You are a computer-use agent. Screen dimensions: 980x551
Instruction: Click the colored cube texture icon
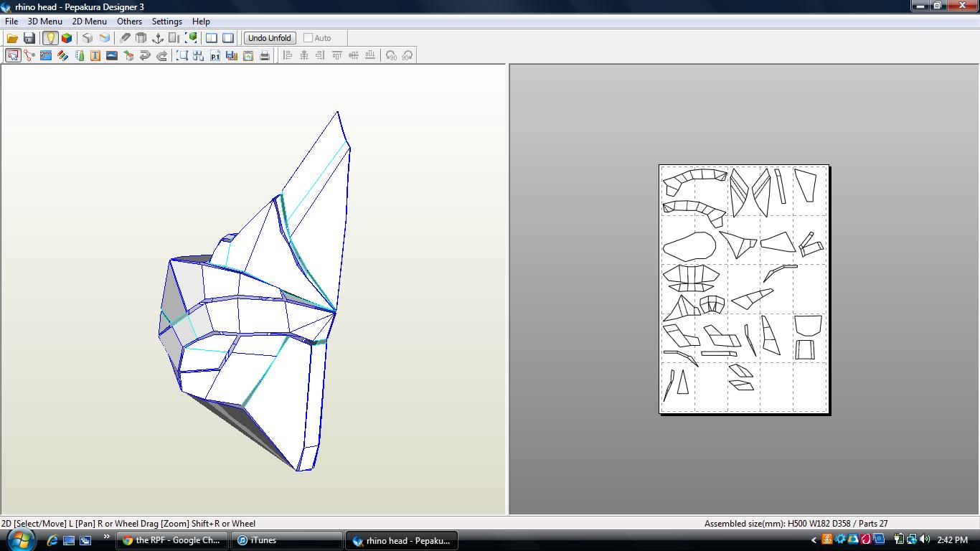click(x=67, y=38)
